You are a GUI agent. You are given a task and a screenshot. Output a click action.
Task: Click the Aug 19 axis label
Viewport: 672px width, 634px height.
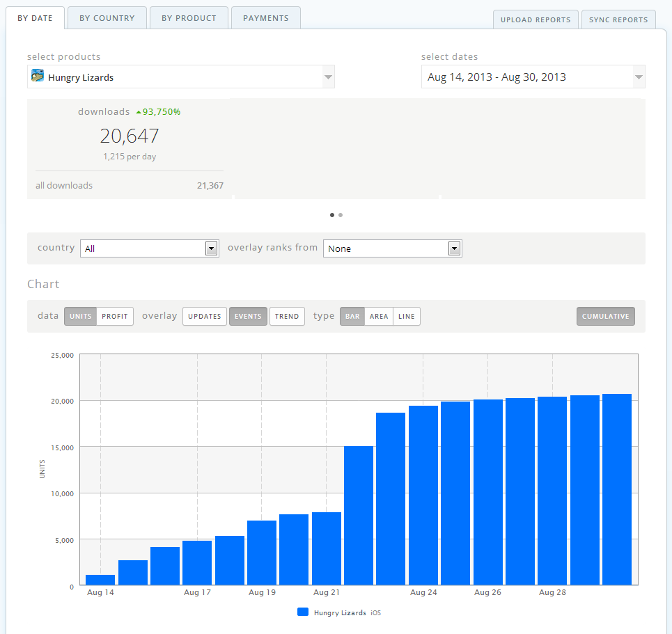pyautogui.click(x=262, y=592)
